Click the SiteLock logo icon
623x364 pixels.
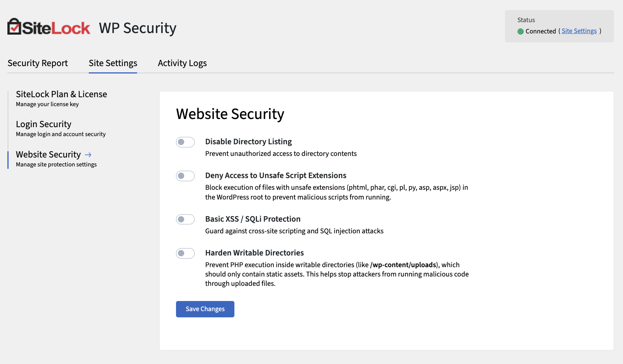point(14,27)
